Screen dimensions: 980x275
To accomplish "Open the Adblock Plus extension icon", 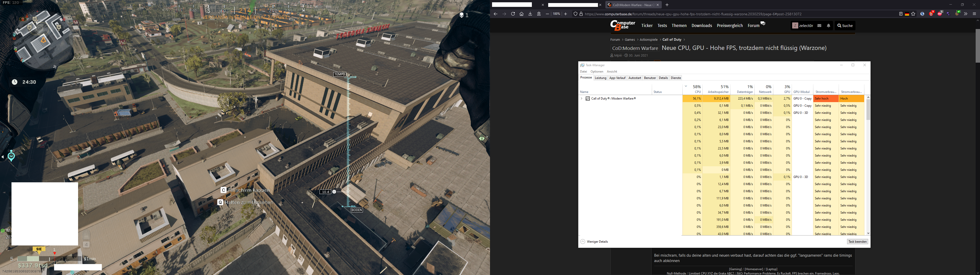I will tap(940, 14).
